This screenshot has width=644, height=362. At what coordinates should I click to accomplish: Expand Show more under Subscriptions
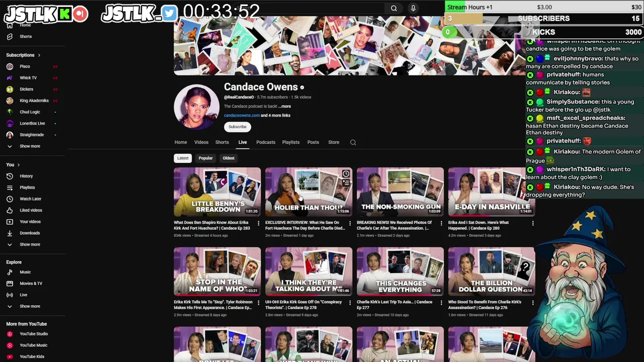[x=30, y=146]
